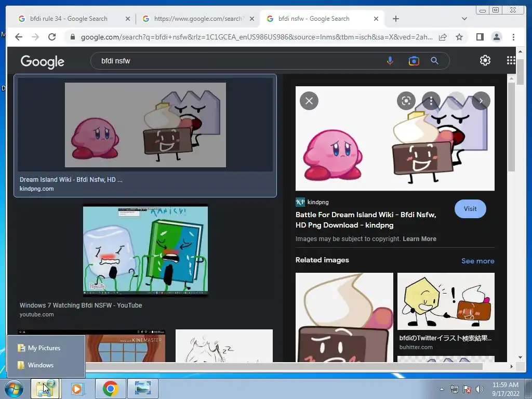This screenshot has height=399, width=532.
Task: Expand the tab search dropdown
Action: (x=464, y=19)
